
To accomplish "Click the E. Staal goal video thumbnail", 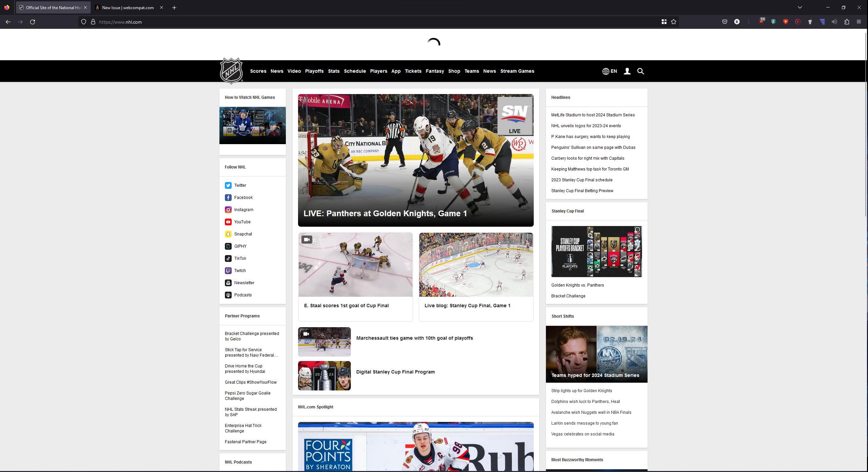I will tap(355, 264).
